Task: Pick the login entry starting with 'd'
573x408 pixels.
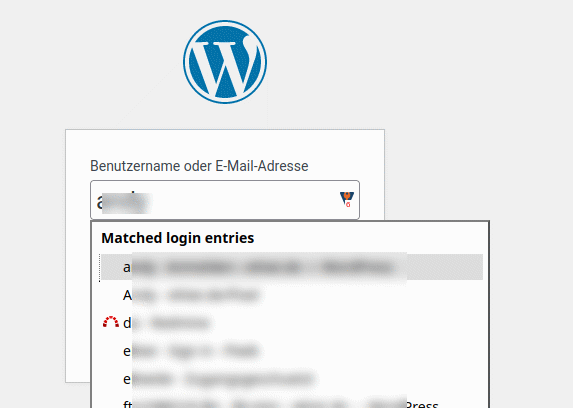Action: click(x=292, y=323)
